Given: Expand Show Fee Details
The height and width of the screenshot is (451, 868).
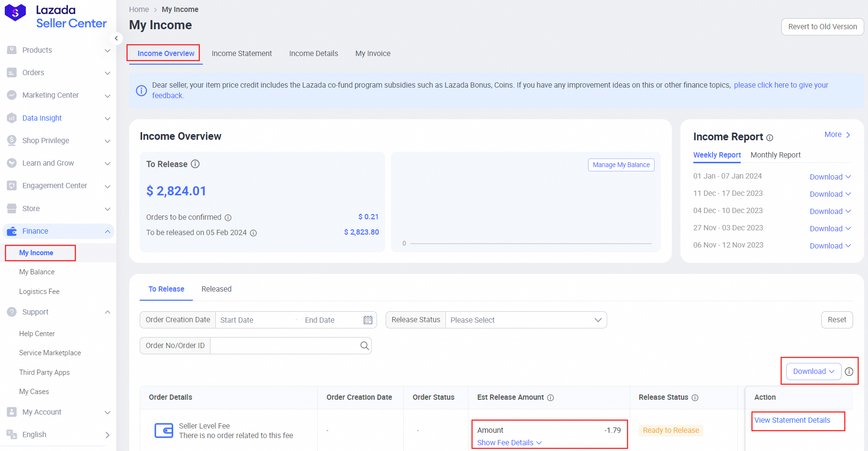Looking at the screenshot, I should [x=509, y=443].
